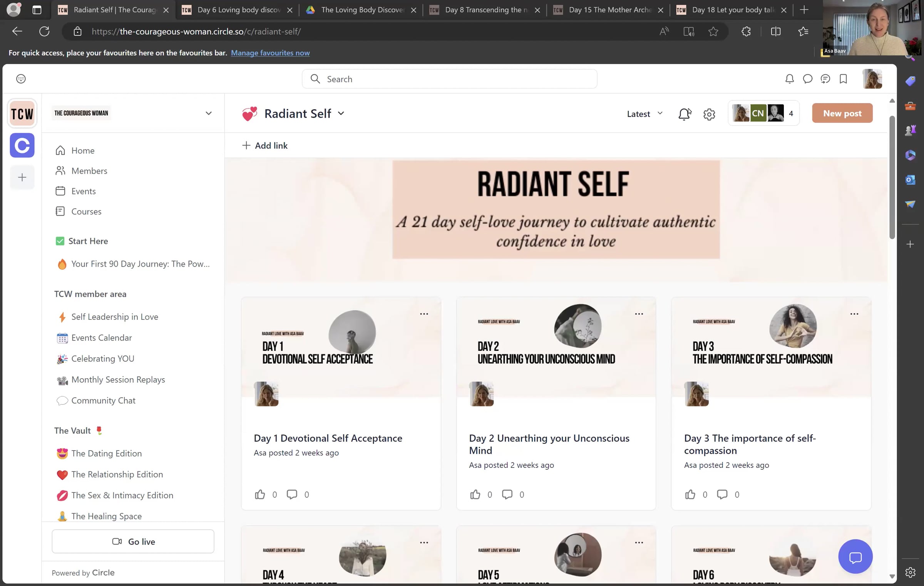This screenshot has height=586, width=924.
Task: Collapse the TCW member area section heading
Action: [90, 294]
